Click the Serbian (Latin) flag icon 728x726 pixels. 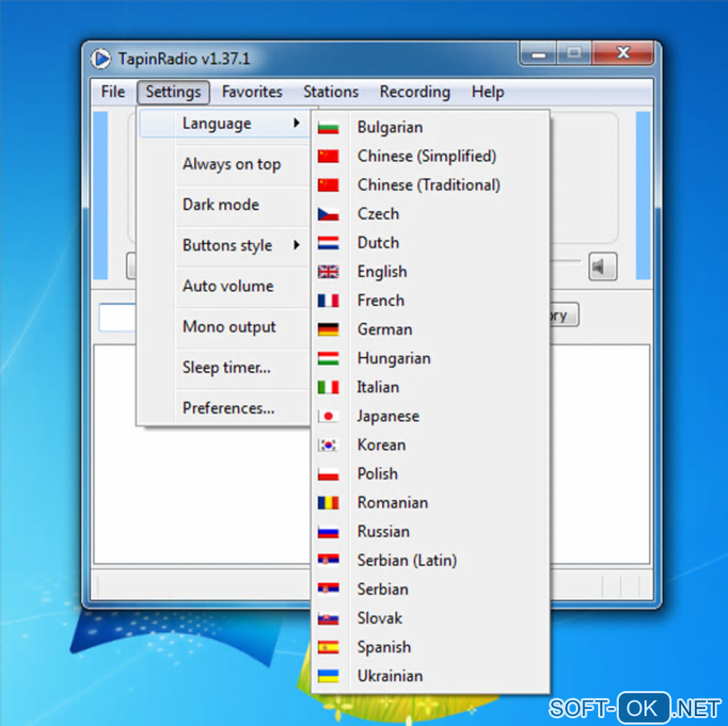tap(328, 560)
